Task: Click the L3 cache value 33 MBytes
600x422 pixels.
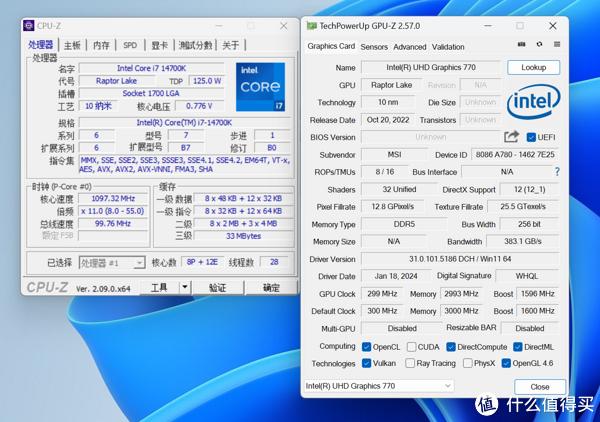Action: click(243, 236)
